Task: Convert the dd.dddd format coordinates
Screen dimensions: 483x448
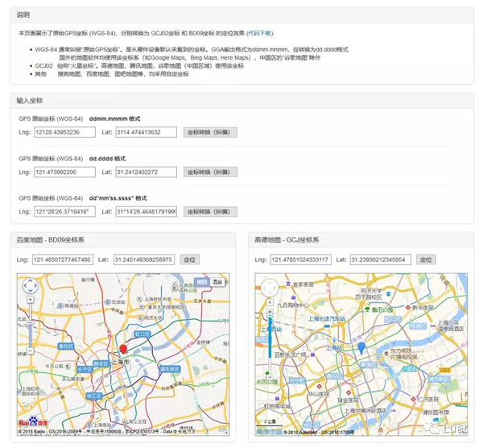Action: tap(210, 172)
